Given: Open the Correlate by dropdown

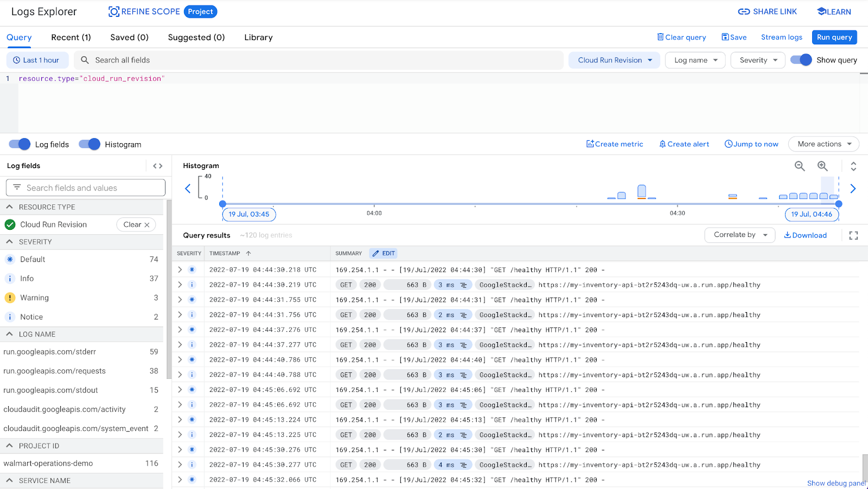Looking at the screenshot, I should click(x=740, y=235).
